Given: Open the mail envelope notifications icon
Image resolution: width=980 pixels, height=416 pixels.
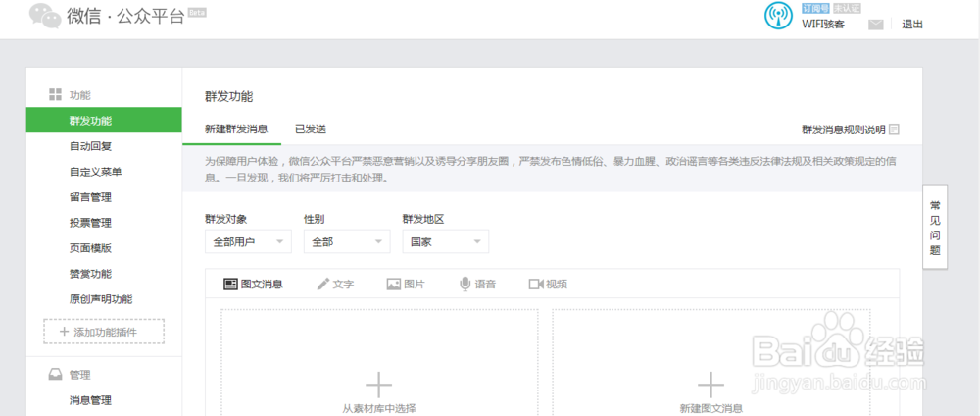Looking at the screenshot, I should click(x=875, y=25).
